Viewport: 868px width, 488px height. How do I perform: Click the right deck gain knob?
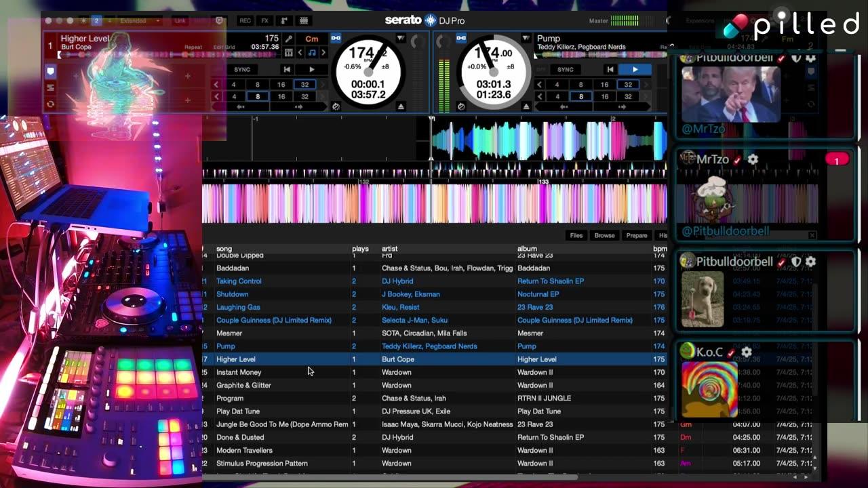(x=443, y=43)
